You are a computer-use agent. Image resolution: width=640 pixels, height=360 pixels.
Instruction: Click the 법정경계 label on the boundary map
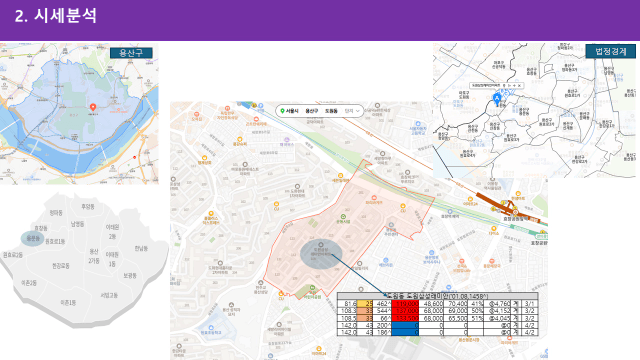[x=611, y=51]
